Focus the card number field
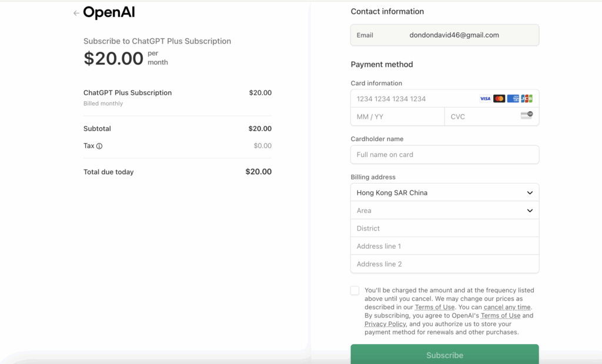This screenshot has height=364, width=602. 412,99
